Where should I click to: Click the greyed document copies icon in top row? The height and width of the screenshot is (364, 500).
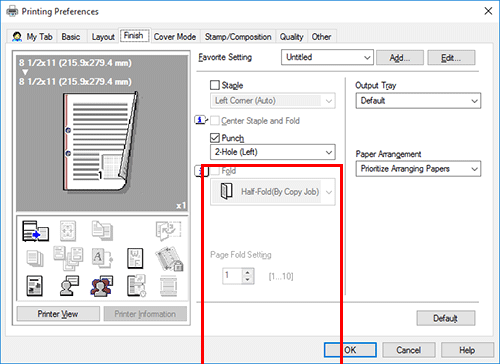[102, 230]
